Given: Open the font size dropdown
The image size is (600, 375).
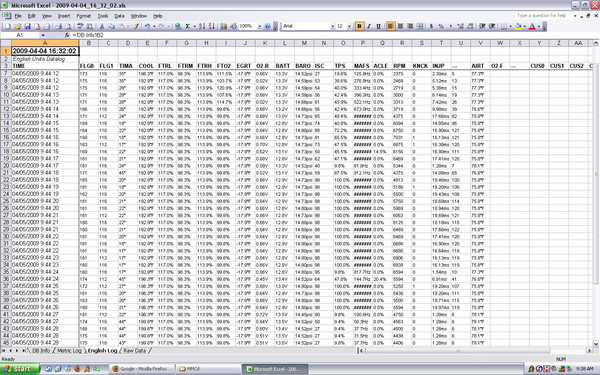Looking at the screenshot, I should click(x=349, y=26).
